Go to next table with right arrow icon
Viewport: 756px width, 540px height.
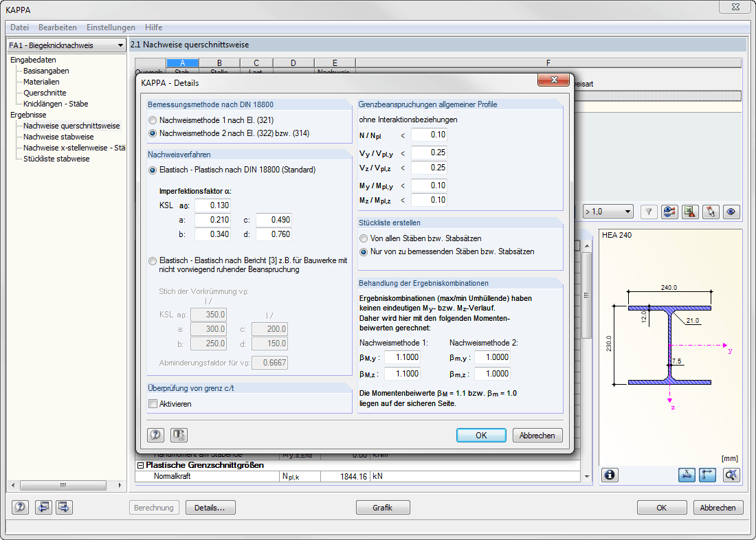tap(64, 507)
